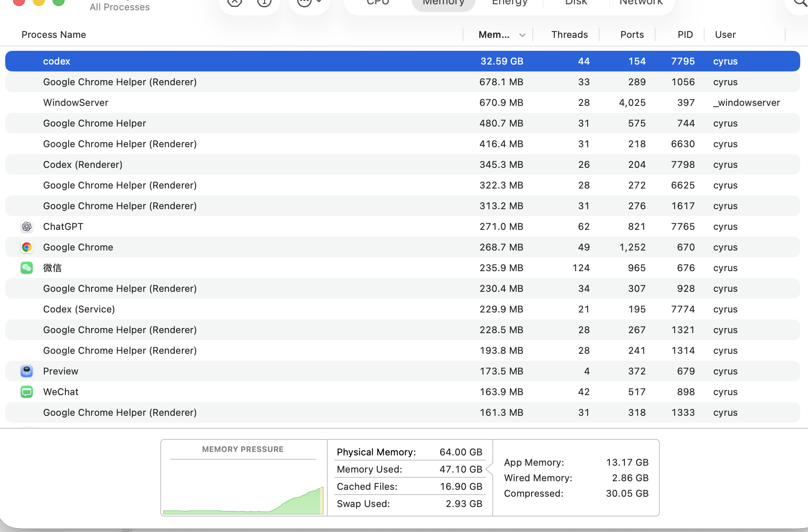Click the Wired Memory 2.86 GB entry
Viewport: 808px width, 532px height.
(576, 478)
